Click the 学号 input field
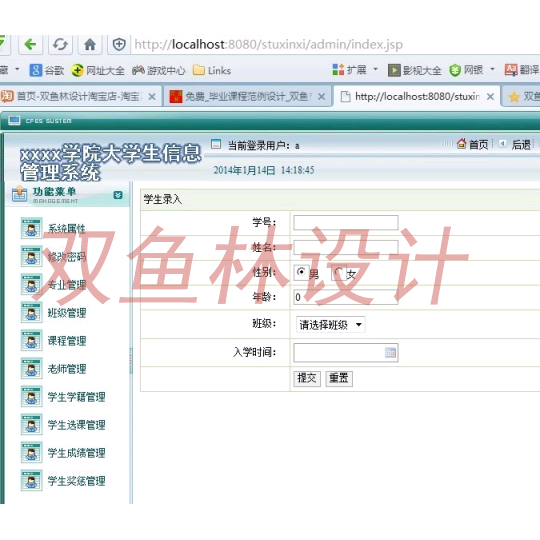The height and width of the screenshot is (540, 540). 346,222
